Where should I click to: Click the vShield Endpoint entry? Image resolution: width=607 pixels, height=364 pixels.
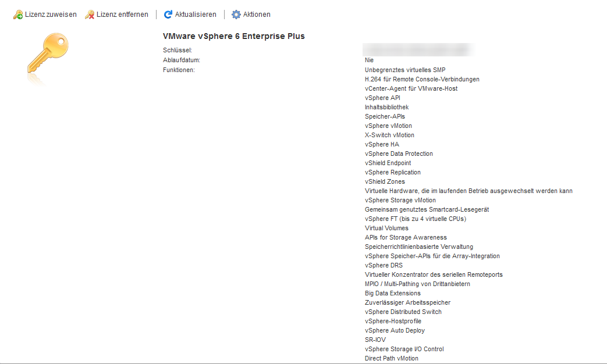388,163
